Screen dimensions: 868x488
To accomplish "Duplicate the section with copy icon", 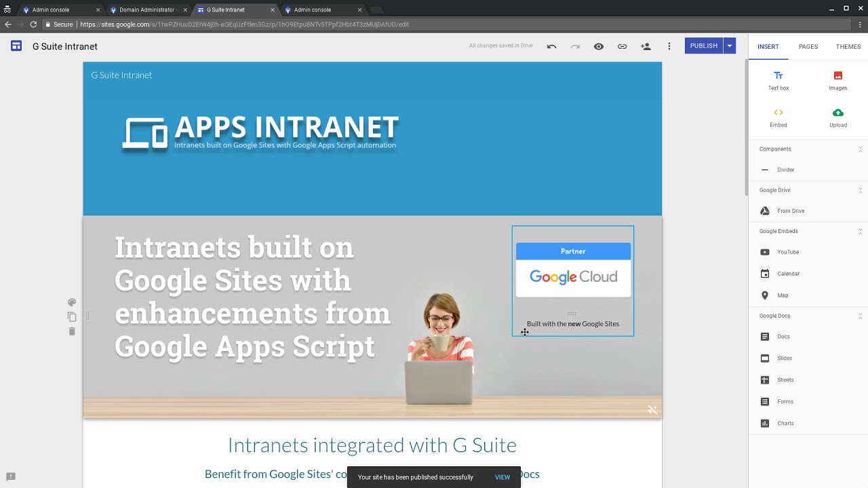I will [72, 317].
